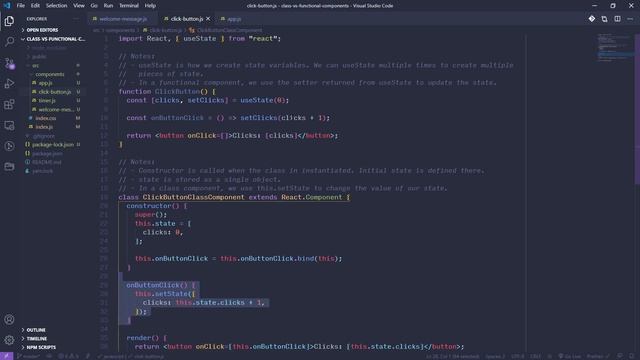Close the click-button.js tab
Image resolution: width=640 pixels, height=360 pixels.
pyautogui.click(x=208, y=19)
